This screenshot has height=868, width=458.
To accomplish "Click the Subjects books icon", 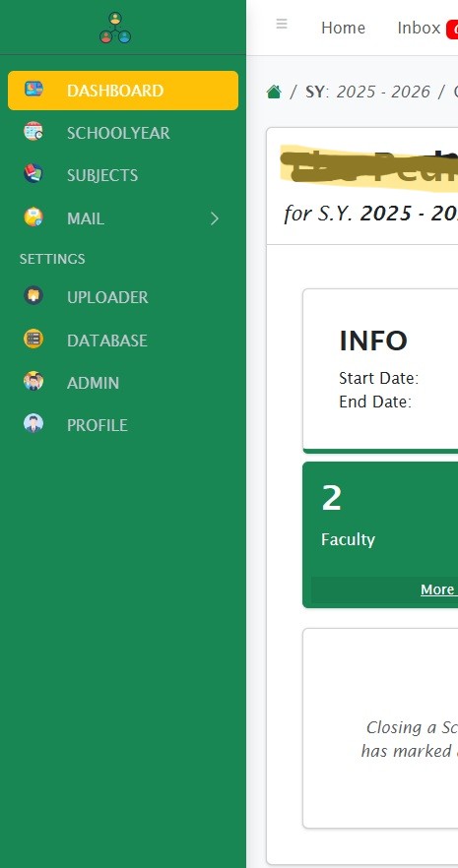I will (x=33, y=173).
